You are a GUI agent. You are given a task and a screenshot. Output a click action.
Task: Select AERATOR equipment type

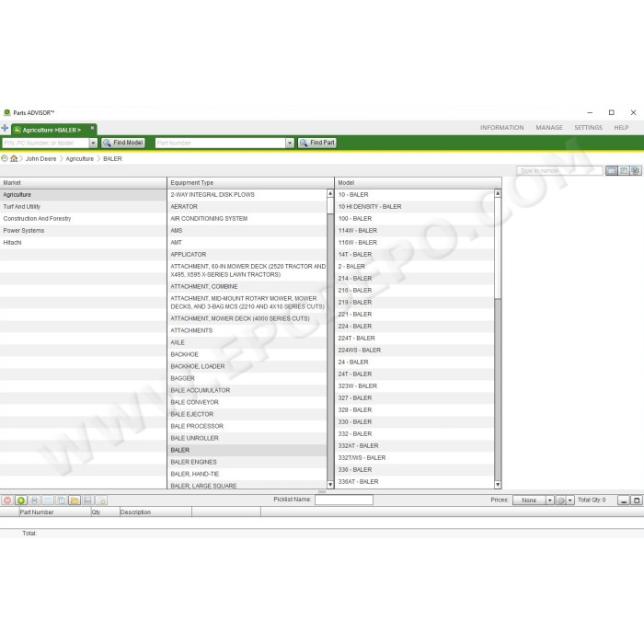247,207
